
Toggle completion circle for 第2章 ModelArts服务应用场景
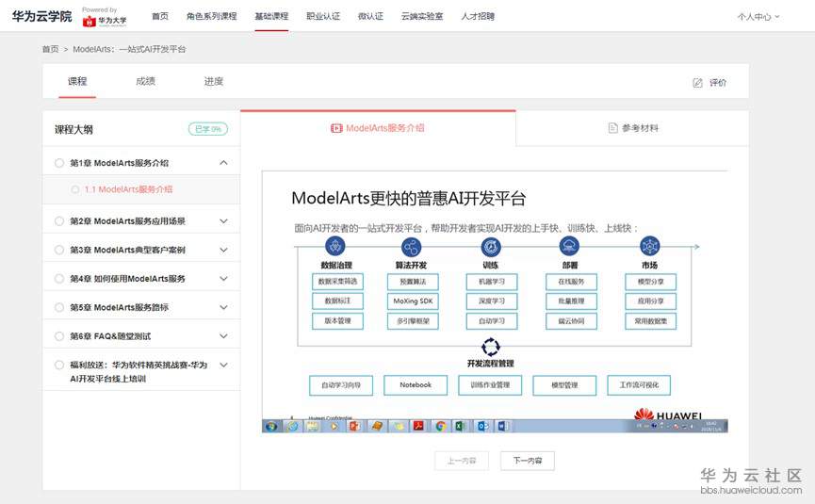(59, 221)
